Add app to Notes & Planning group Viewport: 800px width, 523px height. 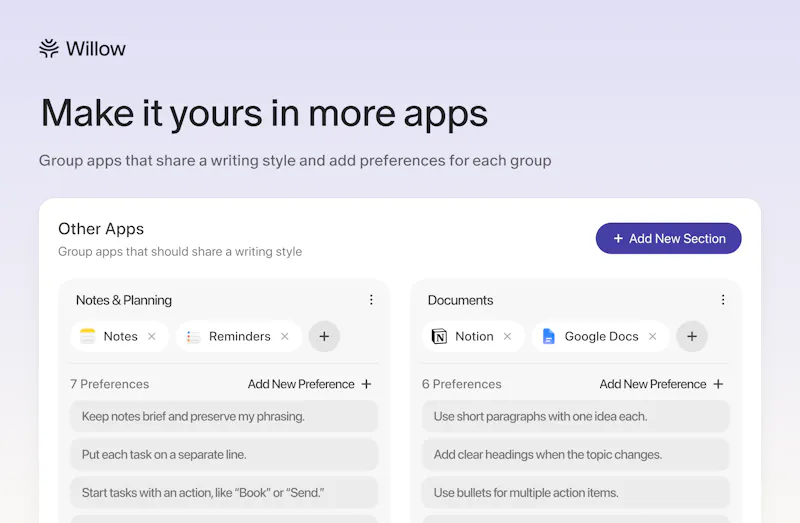(x=324, y=336)
